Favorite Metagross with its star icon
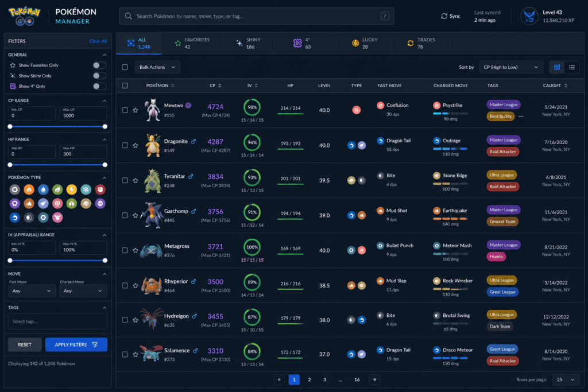 pyautogui.click(x=136, y=250)
